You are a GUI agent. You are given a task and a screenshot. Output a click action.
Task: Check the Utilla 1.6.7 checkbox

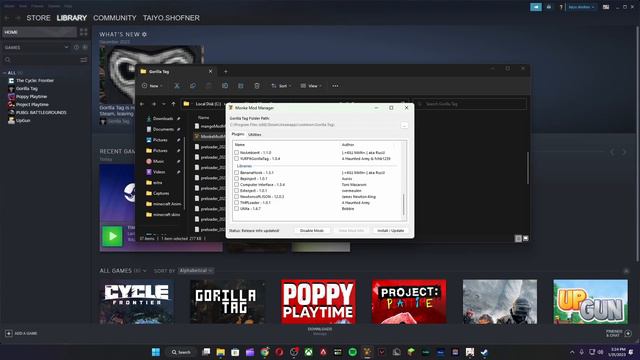[x=236, y=208]
